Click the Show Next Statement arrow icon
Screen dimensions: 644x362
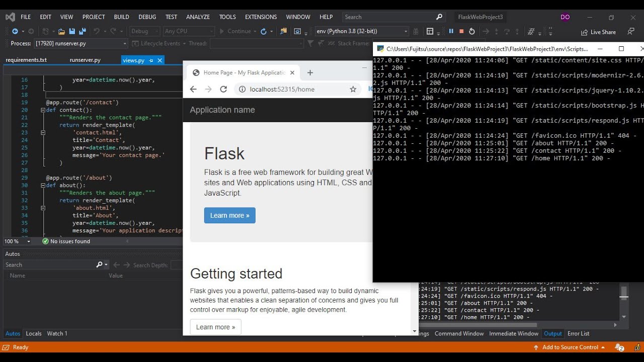[x=486, y=31]
